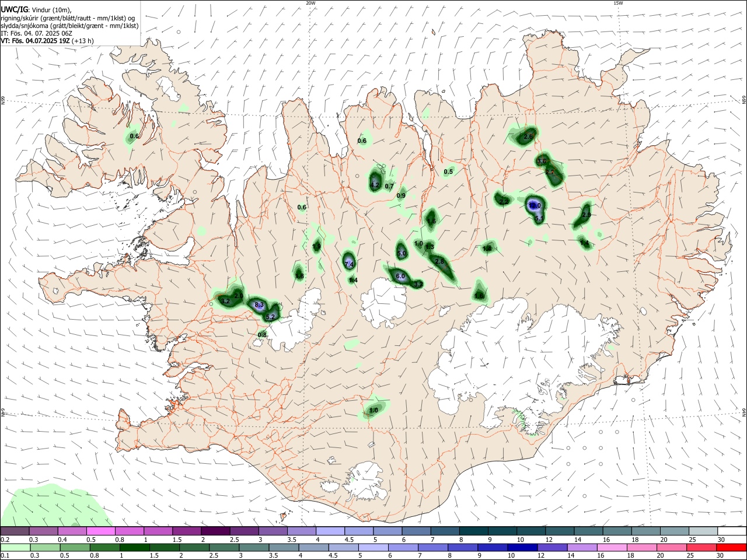The width and height of the screenshot is (747, 560).
Task: Click the 5.0 precipitation value on the map
Action: (x=402, y=254)
